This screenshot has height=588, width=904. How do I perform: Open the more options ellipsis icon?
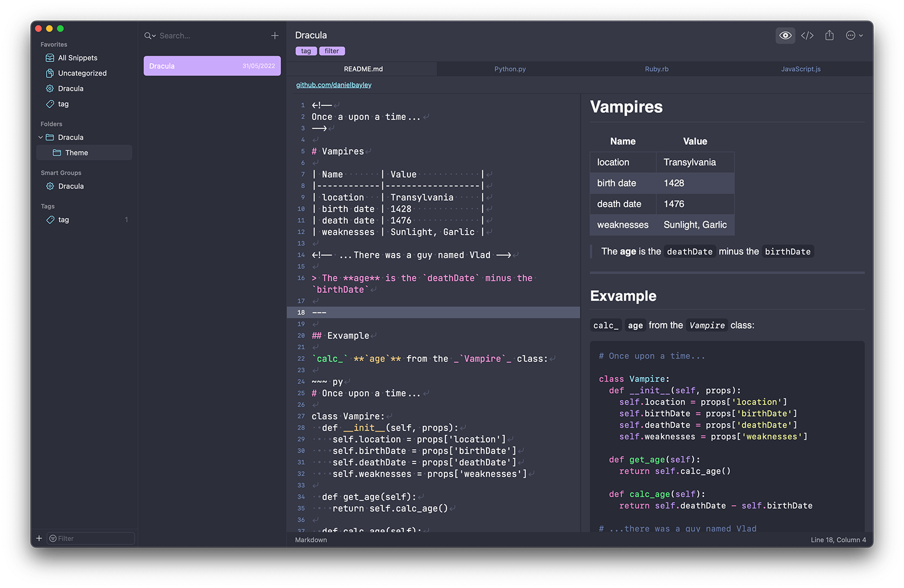(850, 35)
